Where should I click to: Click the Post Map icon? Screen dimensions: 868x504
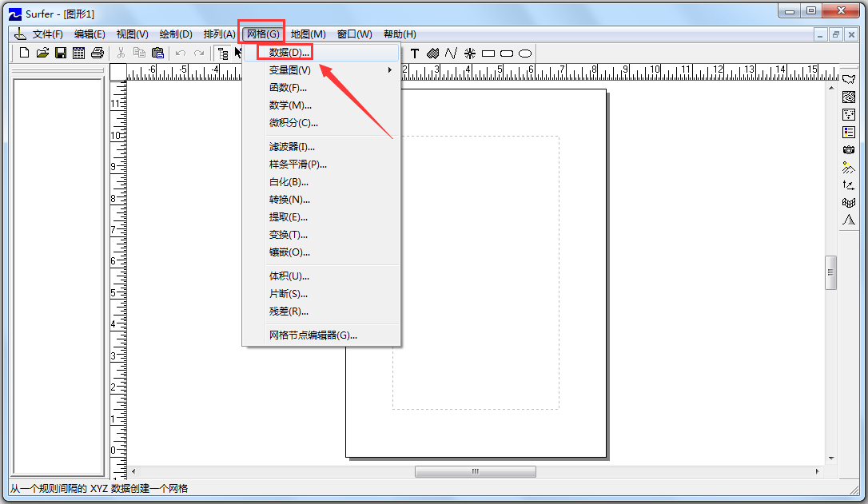pyautogui.click(x=849, y=114)
